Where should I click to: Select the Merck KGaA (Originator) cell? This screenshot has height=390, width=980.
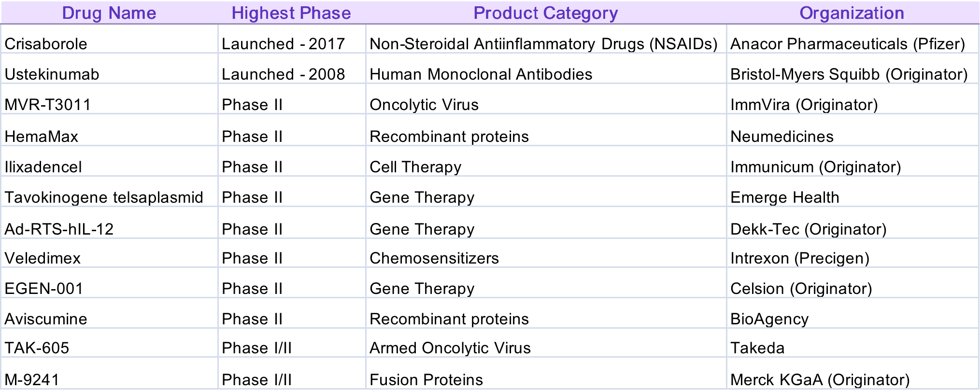click(x=820, y=380)
